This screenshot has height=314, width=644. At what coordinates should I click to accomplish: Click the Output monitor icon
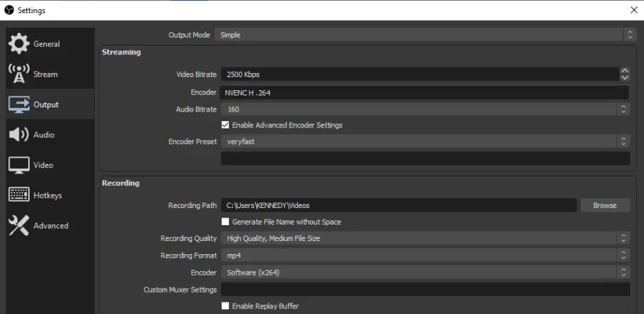pyautogui.click(x=19, y=105)
